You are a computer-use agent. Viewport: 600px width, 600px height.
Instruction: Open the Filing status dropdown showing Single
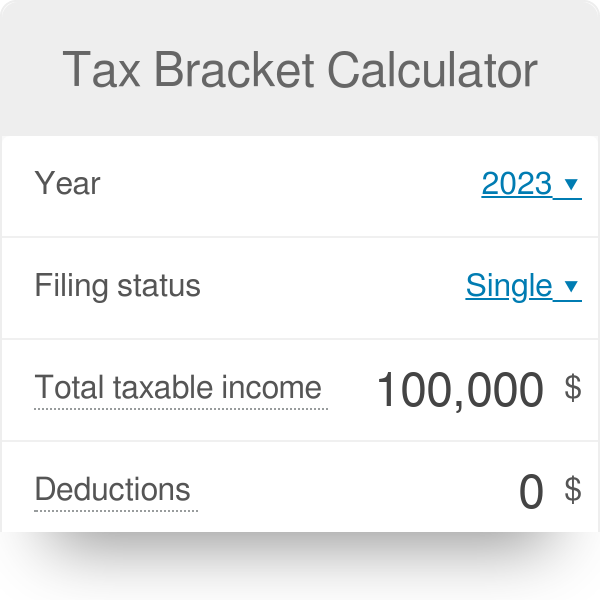pos(508,286)
